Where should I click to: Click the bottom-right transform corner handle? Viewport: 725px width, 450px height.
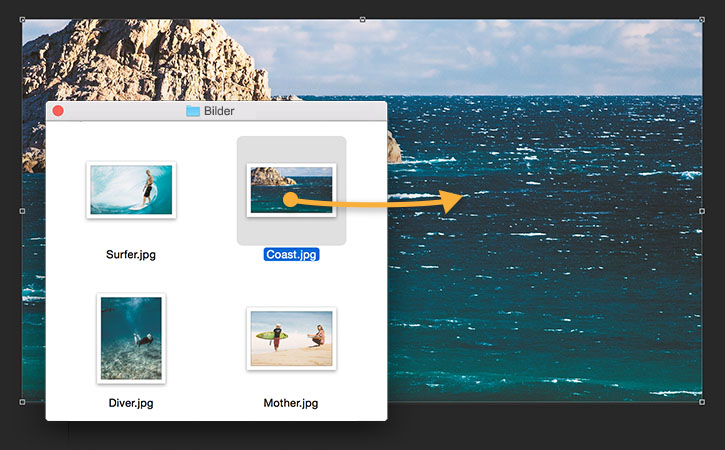point(702,402)
